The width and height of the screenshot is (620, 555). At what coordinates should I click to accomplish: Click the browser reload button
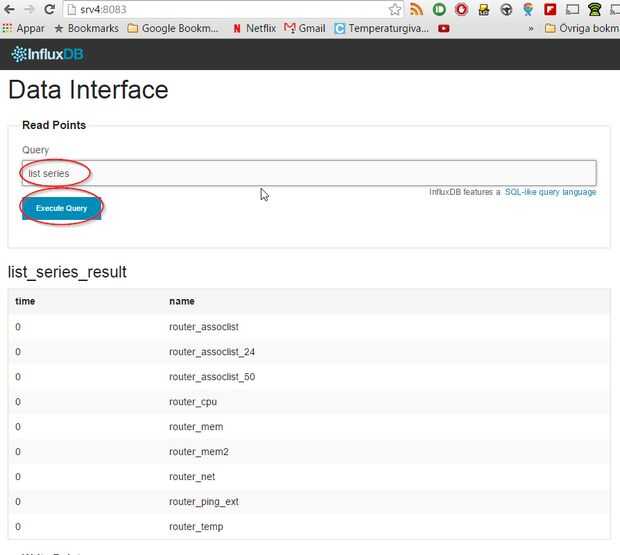coord(50,9)
